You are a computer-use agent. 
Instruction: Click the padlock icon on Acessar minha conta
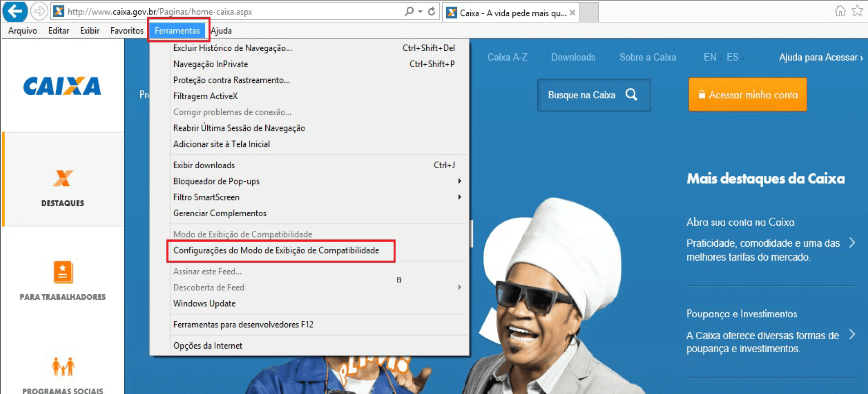(x=702, y=94)
